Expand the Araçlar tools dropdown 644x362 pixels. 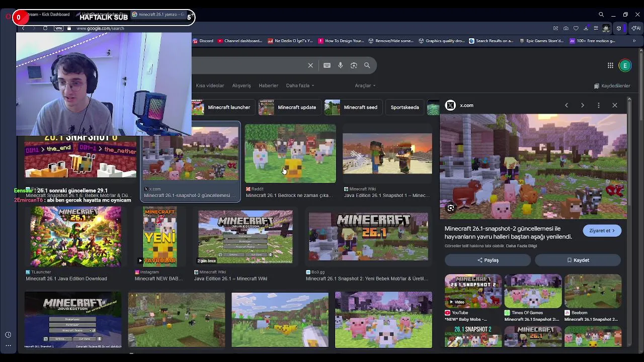pyautogui.click(x=365, y=85)
